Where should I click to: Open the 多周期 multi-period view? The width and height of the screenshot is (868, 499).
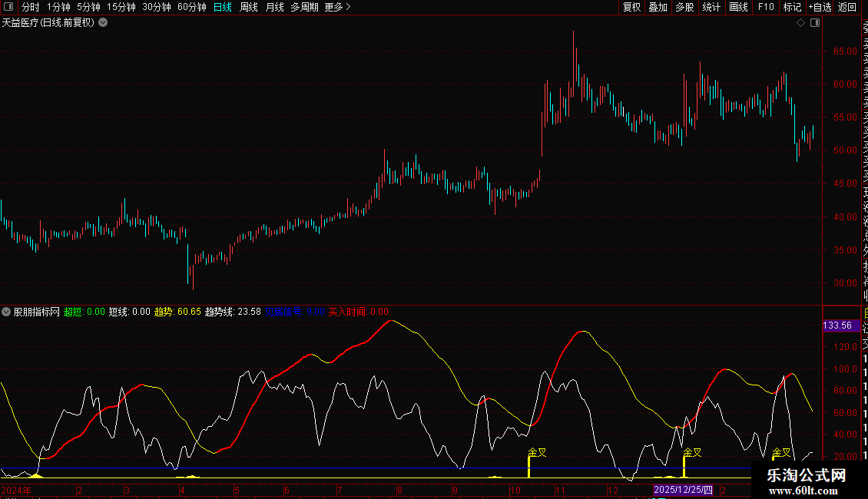click(304, 7)
